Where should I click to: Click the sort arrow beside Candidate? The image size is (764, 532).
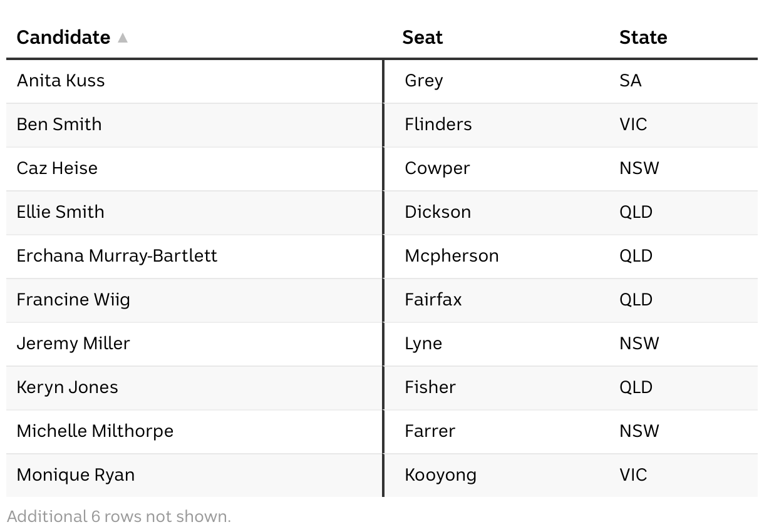click(x=123, y=38)
